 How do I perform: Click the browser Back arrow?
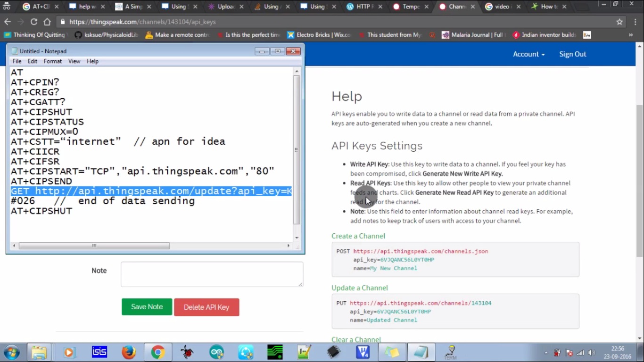8,22
